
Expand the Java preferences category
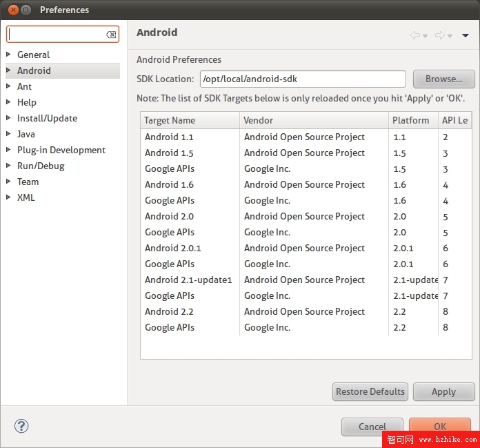click(9, 134)
